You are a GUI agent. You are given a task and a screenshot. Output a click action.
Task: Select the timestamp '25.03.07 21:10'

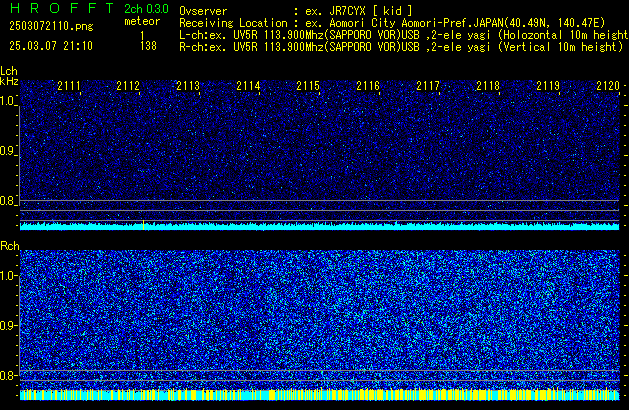(x=51, y=46)
